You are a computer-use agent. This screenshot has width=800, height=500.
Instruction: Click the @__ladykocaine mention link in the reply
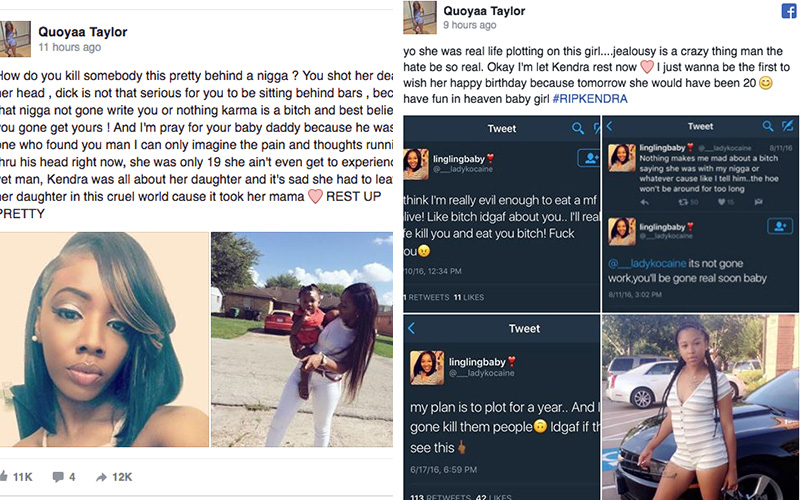[647, 263]
